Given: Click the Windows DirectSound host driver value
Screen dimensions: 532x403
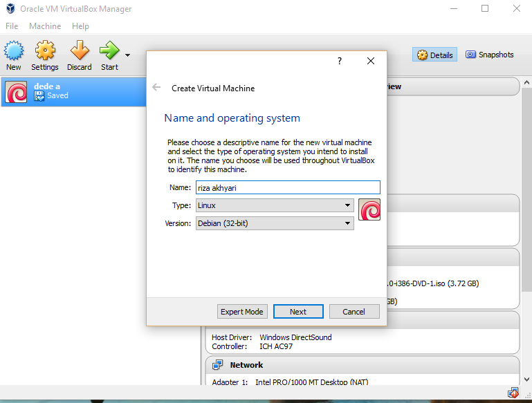Looking at the screenshot, I should click(295, 337).
